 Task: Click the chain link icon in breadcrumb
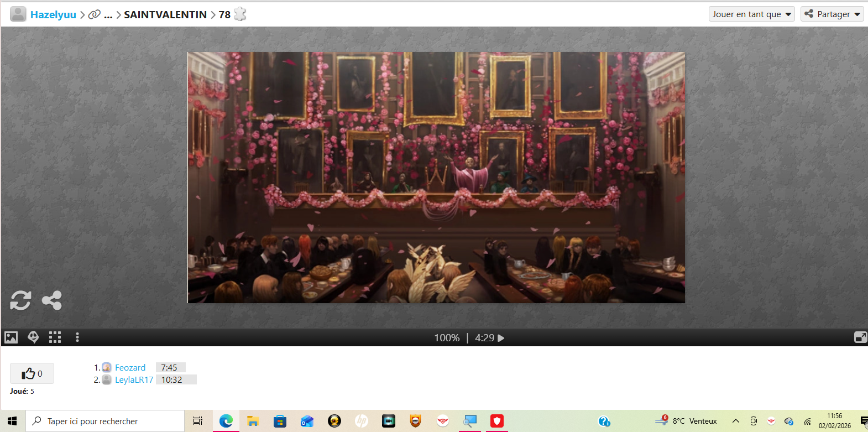pos(95,14)
